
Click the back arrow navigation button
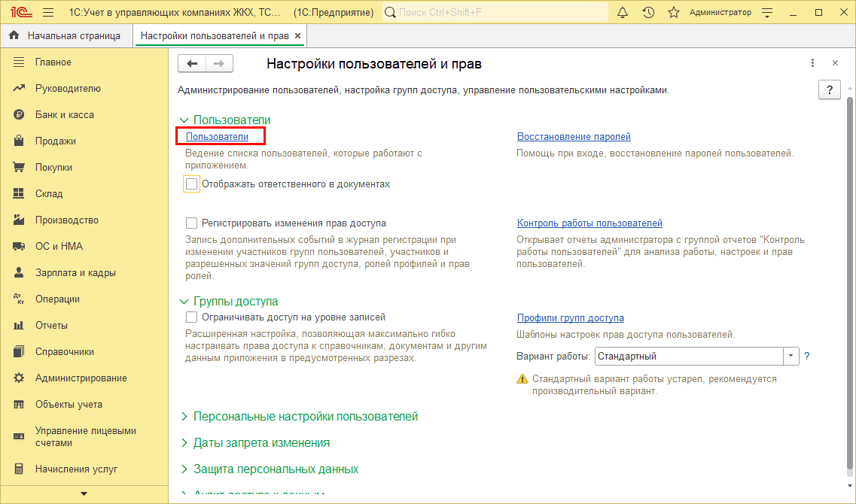click(x=192, y=64)
